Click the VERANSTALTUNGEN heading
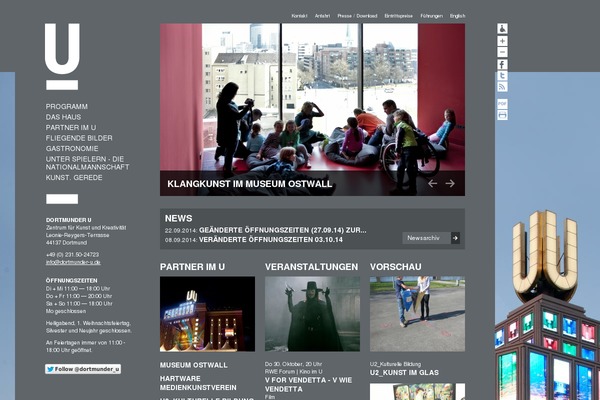 pos(311,267)
